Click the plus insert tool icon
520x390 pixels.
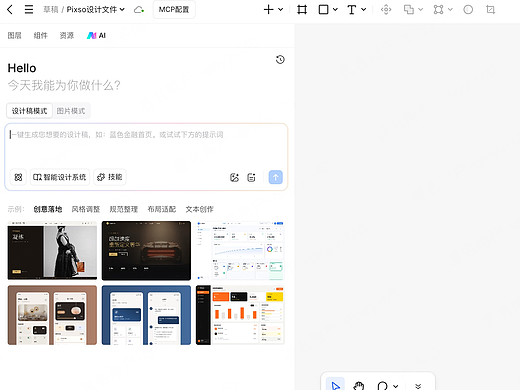point(268,9)
